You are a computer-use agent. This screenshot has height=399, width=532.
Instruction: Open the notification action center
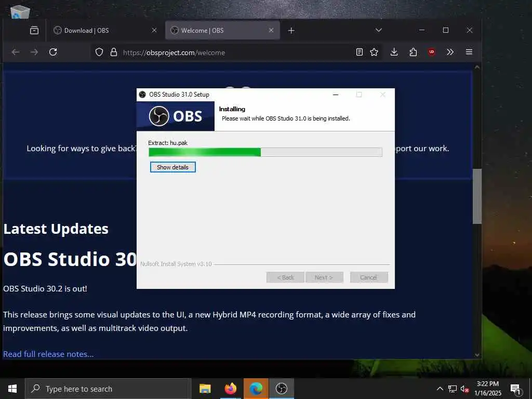pos(515,389)
